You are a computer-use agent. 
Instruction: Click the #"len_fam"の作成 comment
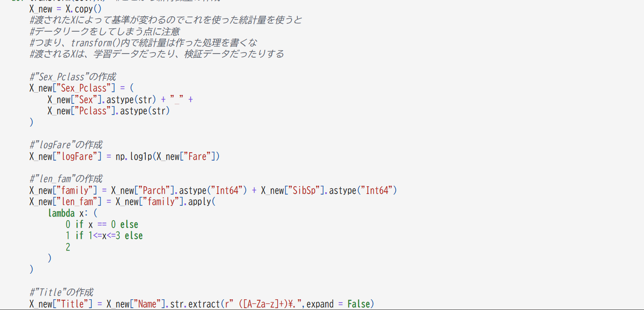(x=66, y=179)
